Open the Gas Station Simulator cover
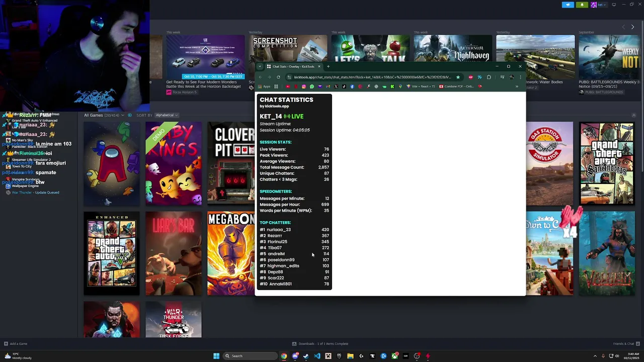The width and height of the screenshot is (644, 362). tap(549, 163)
